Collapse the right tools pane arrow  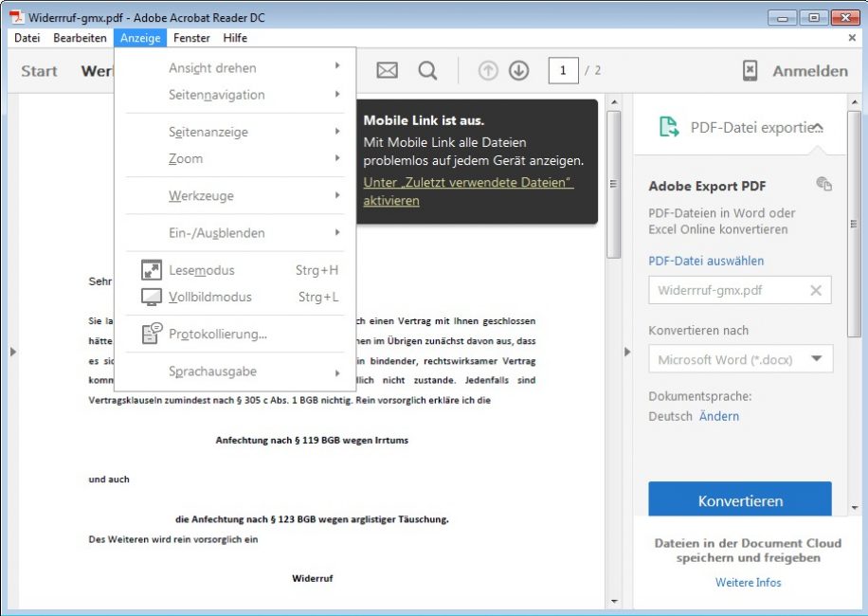626,352
